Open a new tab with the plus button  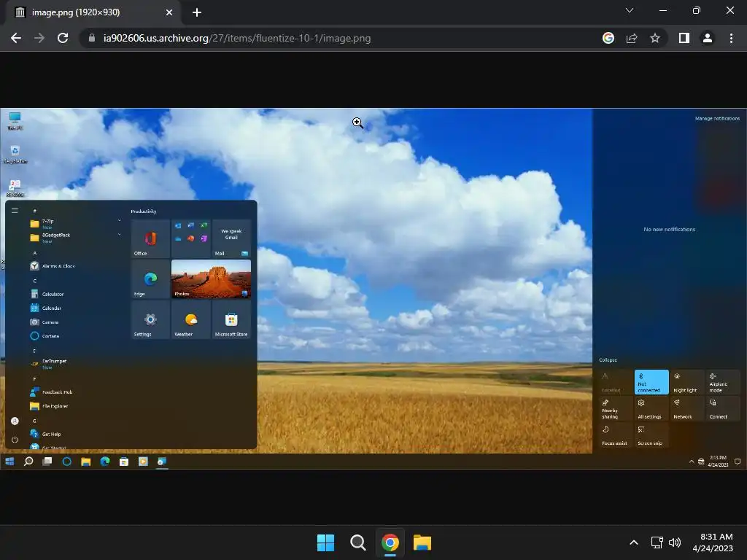coord(197,12)
